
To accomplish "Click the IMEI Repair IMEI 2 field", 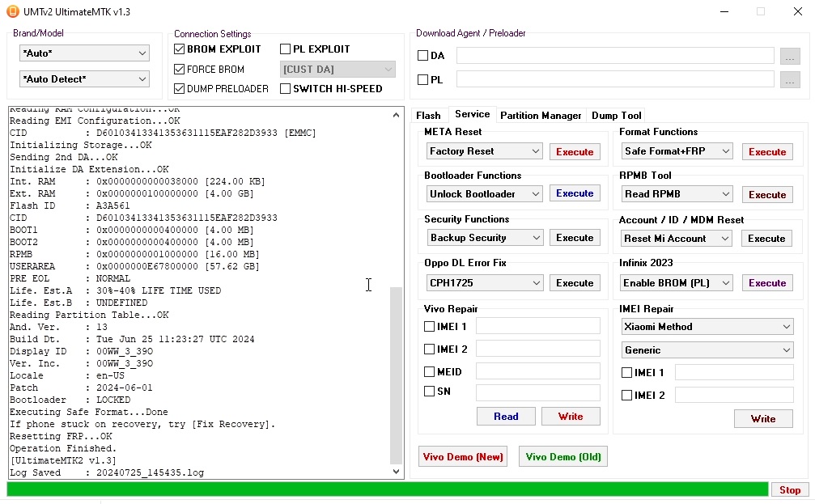I will [734, 395].
